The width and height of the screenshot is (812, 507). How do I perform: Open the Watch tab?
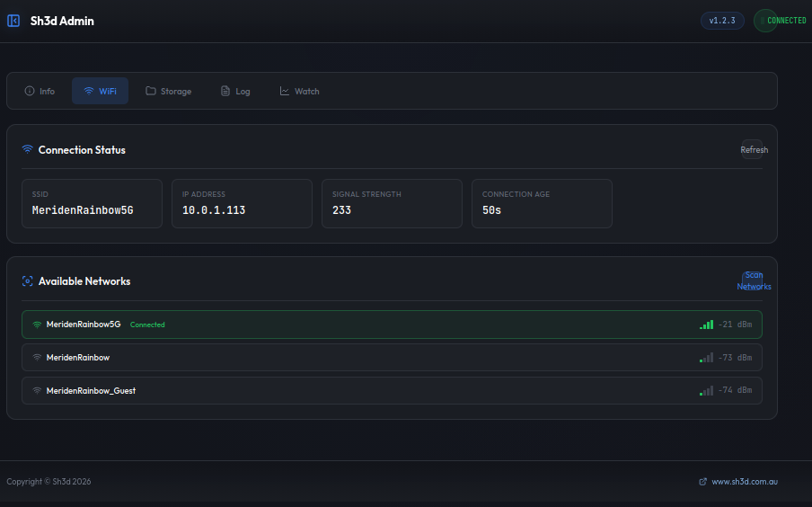click(299, 91)
